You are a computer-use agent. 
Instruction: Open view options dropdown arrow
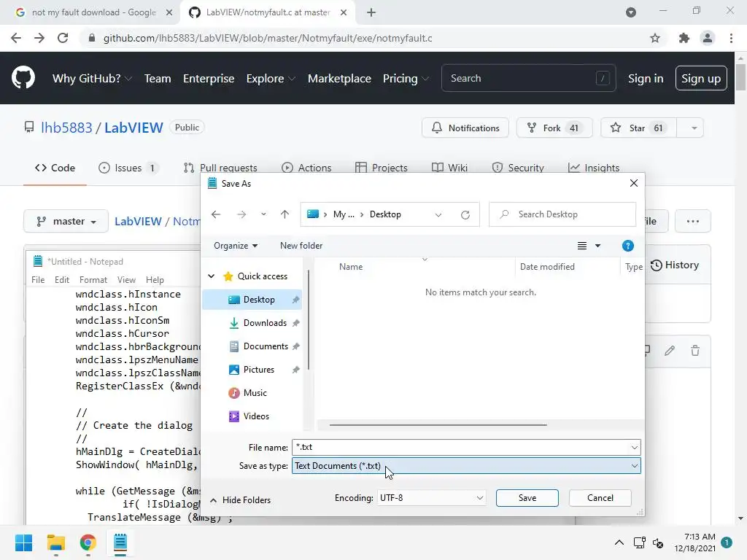tap(598, 246)
